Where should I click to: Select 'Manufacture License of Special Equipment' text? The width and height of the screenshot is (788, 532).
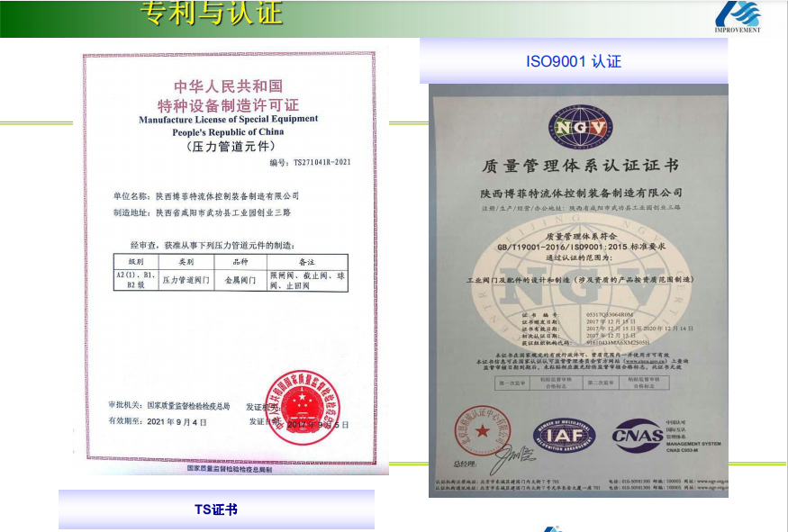(x=228, y=120)
